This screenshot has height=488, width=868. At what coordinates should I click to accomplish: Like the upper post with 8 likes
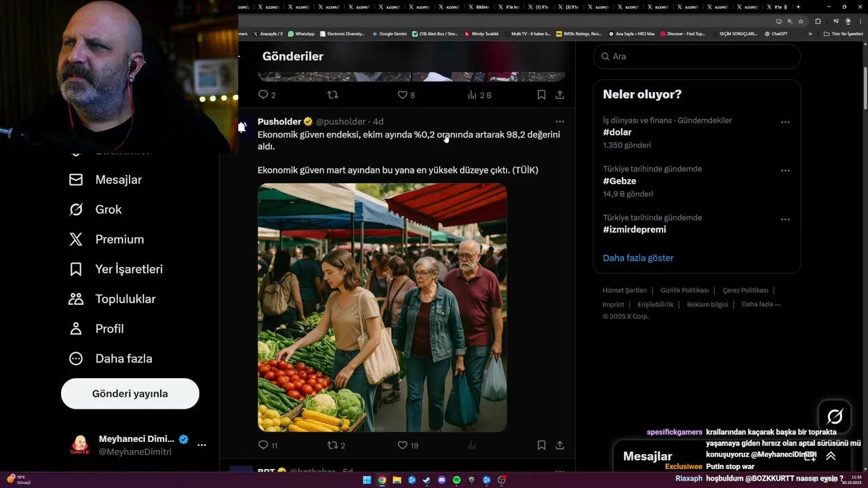(x=406, y=95)
